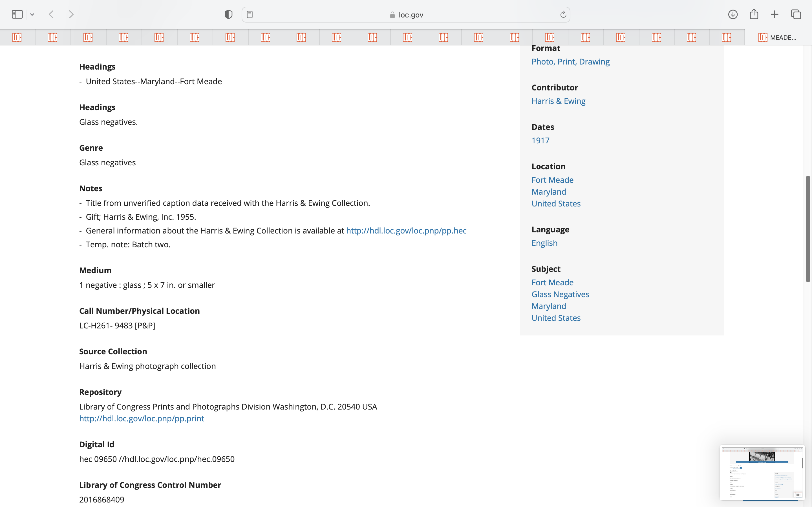The height and width of the screenshot is (507, 812).
Task: Click the Share icon
Action: click(x=754, y=14)
